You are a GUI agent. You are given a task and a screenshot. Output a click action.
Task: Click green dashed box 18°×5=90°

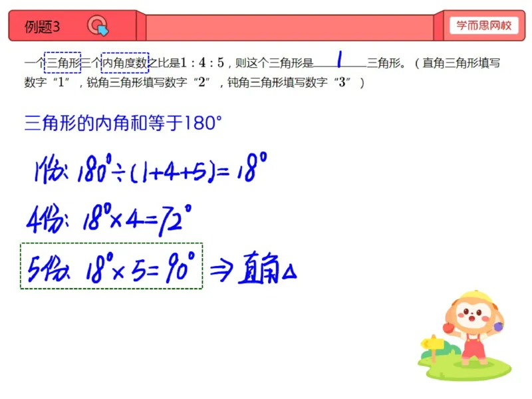coord(111,266)
